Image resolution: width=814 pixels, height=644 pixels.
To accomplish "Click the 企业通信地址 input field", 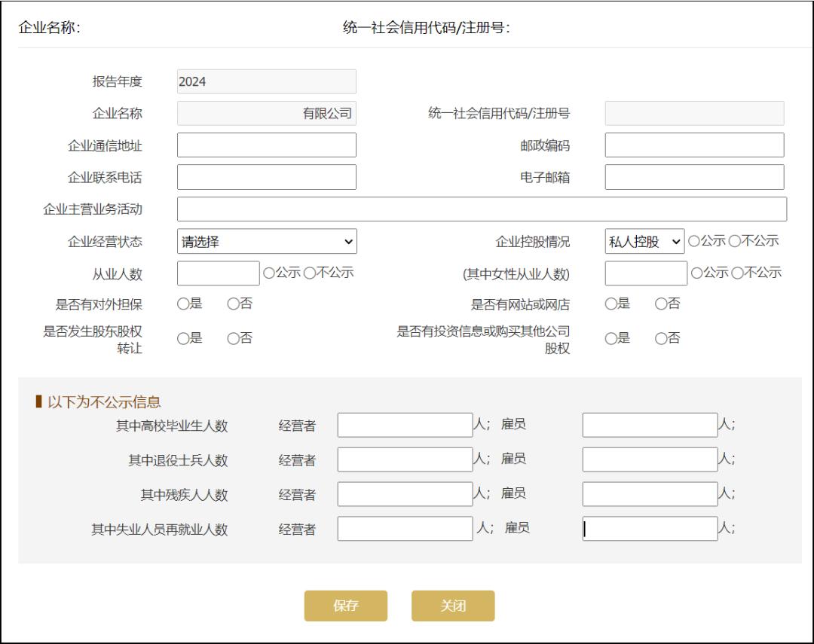I will [266, 144].
